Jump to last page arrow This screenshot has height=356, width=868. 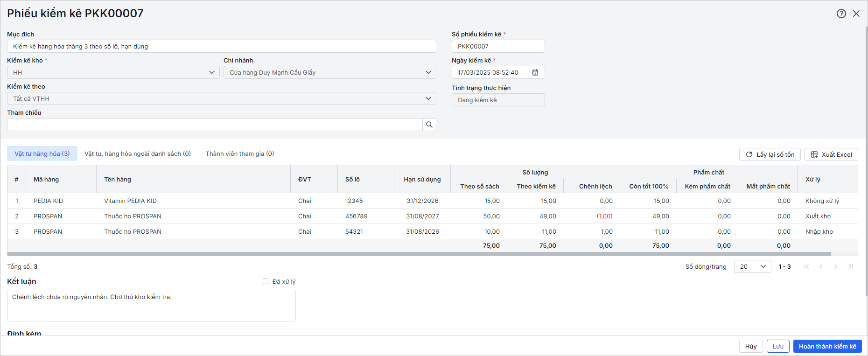[x=850, y=266]
